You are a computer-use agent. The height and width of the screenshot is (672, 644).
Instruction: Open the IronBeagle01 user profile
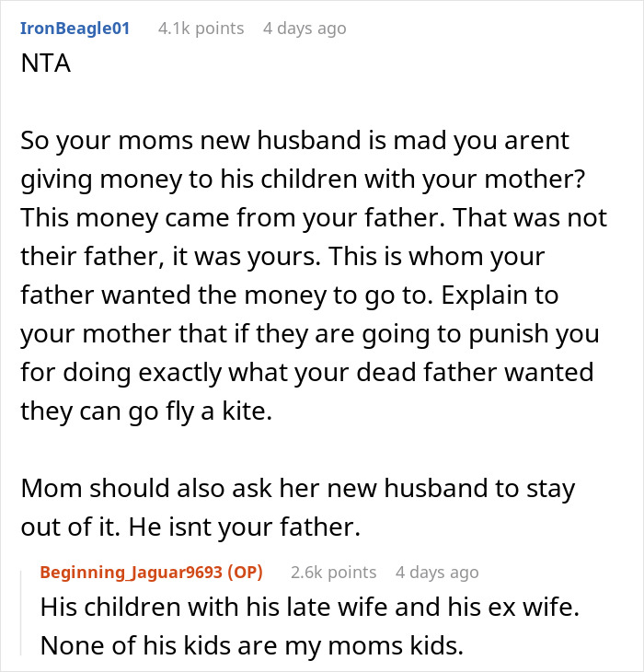pos(75,28)
